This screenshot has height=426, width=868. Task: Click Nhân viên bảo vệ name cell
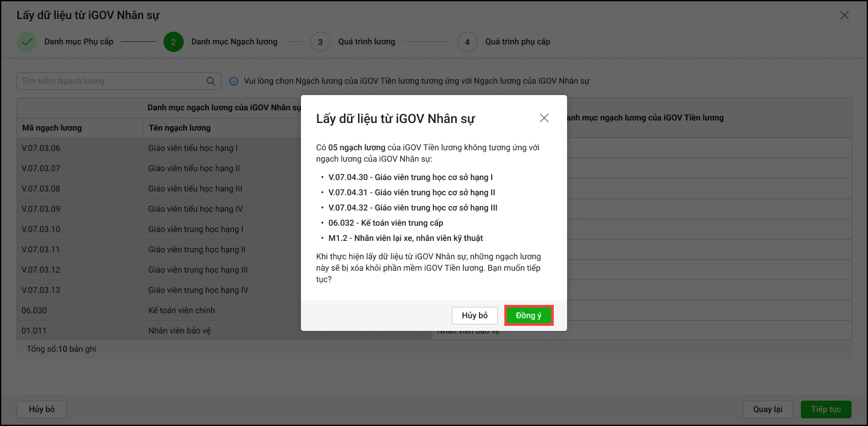177,331
